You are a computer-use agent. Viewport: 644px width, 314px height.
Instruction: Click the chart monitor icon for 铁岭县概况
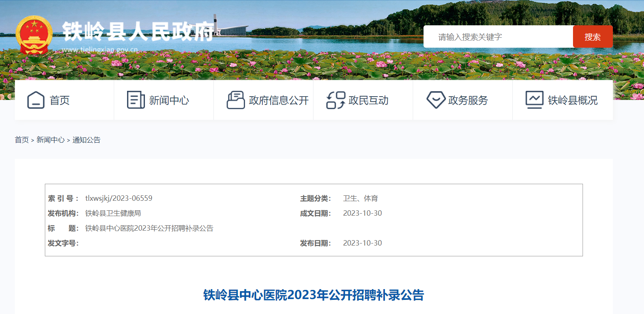pyautogui.click(x=534, y=100)
